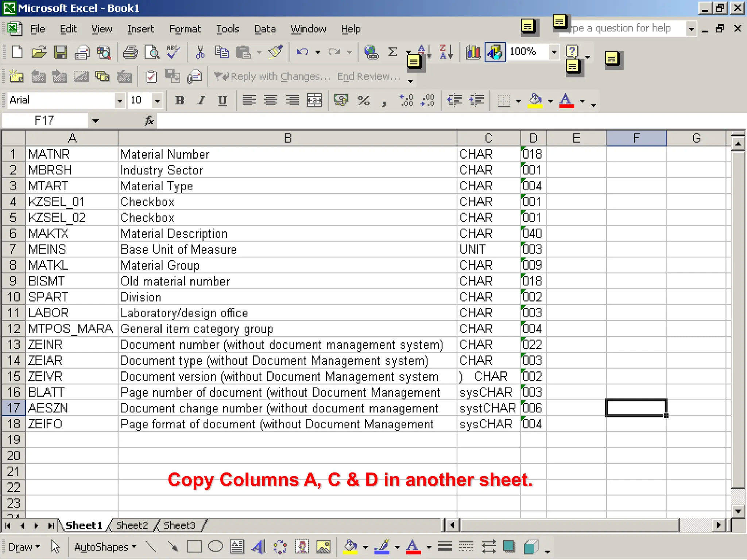Click the Increase Indent icon
Viewport: 747px width, 560px height.
coord(477,100)
